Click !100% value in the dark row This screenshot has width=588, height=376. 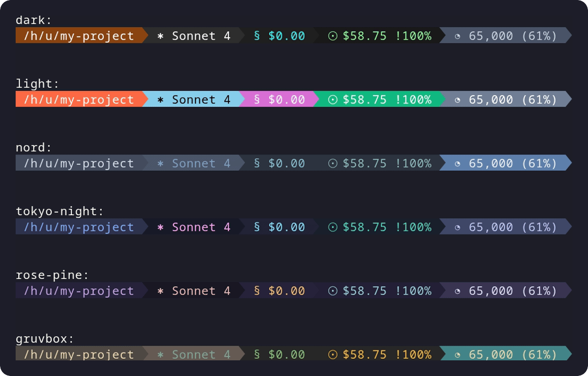tap(414, 36)
